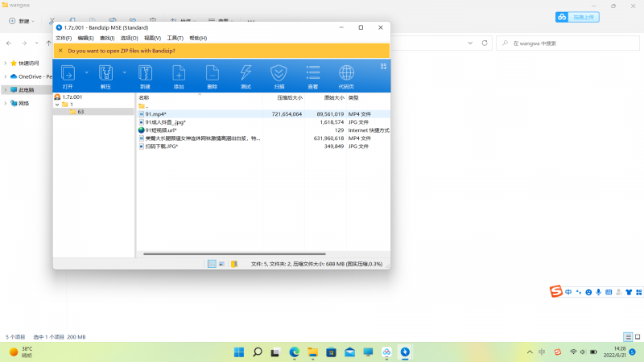Image resolution: width=644 pixels, height=362 pixels.
Task: Switch to details list view in status bar
Action: [212, 263]
